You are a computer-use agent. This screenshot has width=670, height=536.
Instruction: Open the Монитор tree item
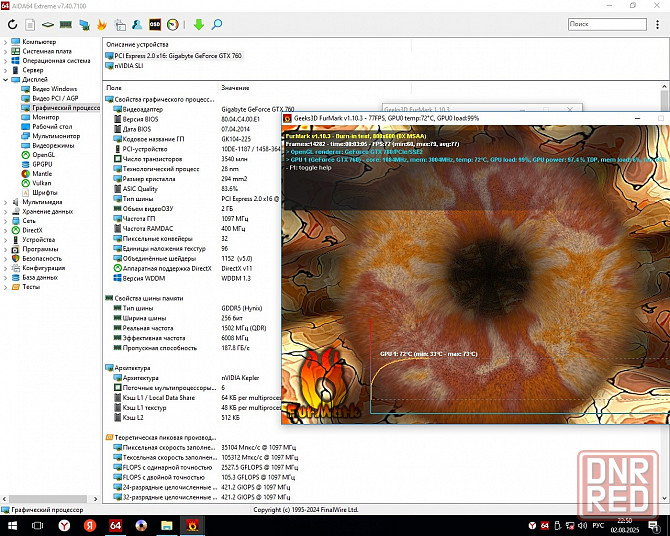[x=45, y=117]
